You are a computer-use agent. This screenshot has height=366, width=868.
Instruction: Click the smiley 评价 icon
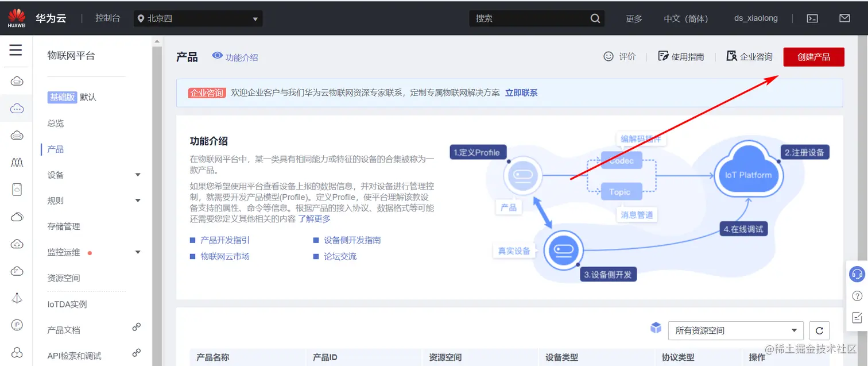coord(609,56)
